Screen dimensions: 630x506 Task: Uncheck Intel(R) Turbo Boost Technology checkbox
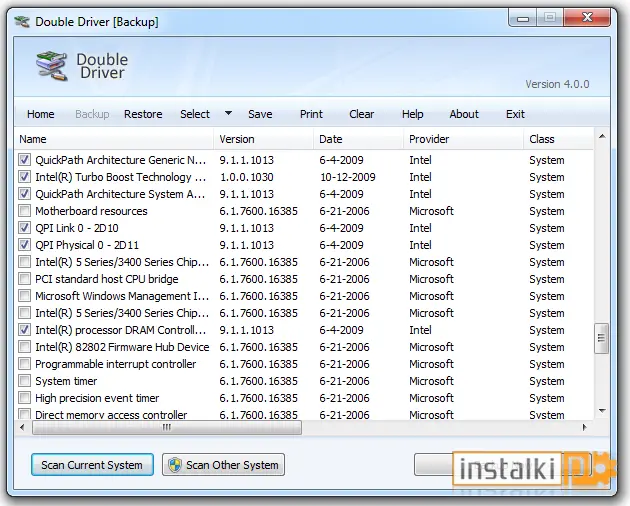pos(24,177)
